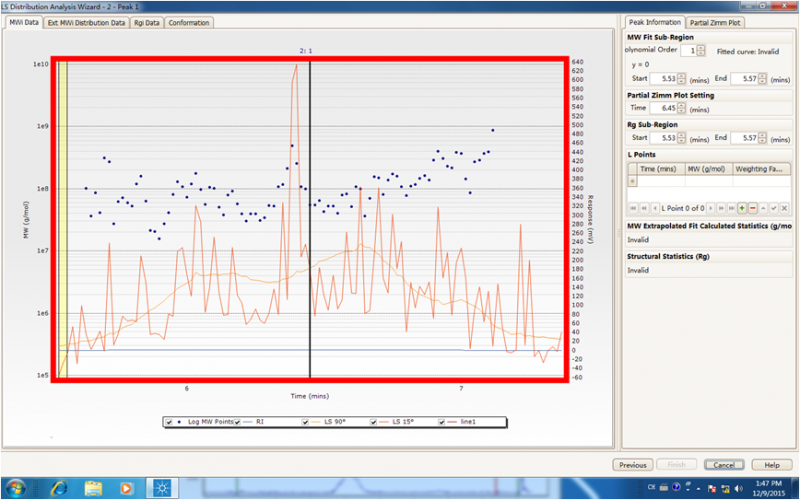
Task: Click the Polynomial Order input field
Action: [x=689, y=51]
